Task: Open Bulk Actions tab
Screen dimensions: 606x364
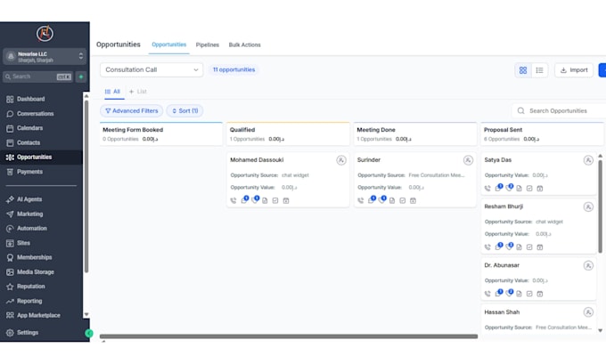Action: [245, 45]
